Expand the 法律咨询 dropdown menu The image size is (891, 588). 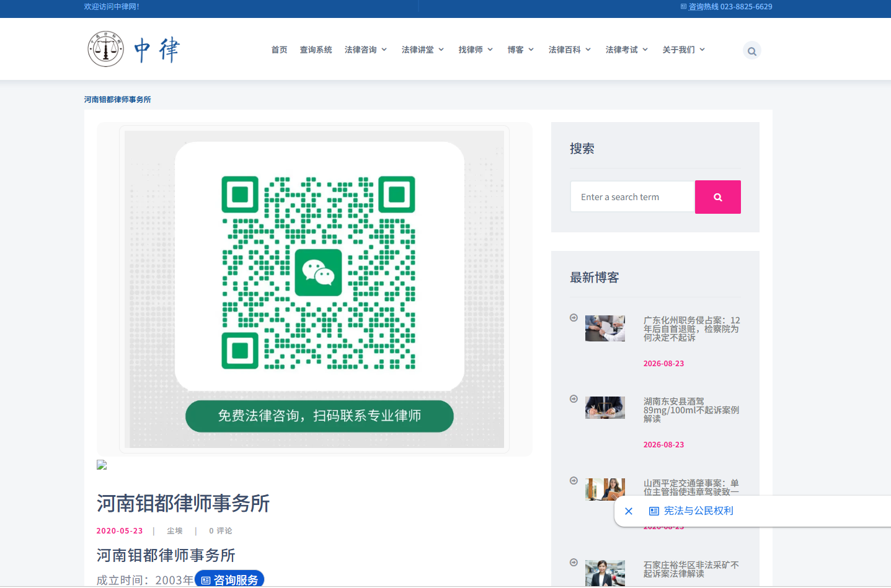[366, 50]
